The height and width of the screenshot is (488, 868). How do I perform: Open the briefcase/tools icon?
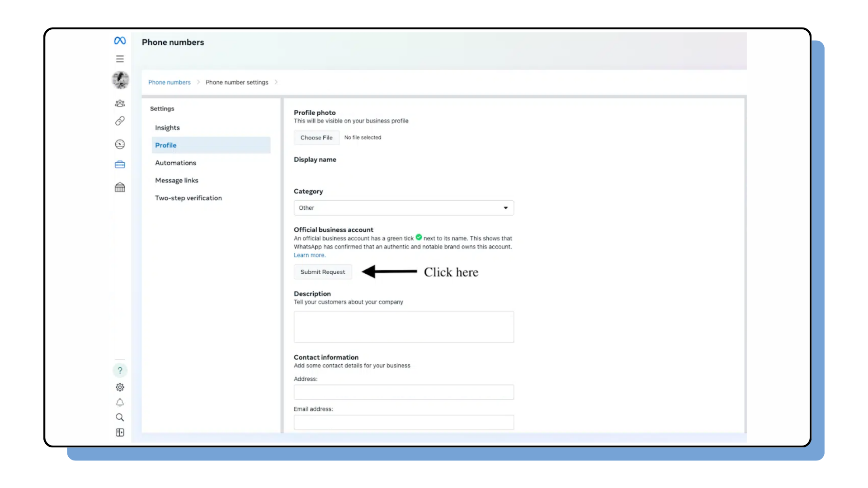click(x=119, y=164)
